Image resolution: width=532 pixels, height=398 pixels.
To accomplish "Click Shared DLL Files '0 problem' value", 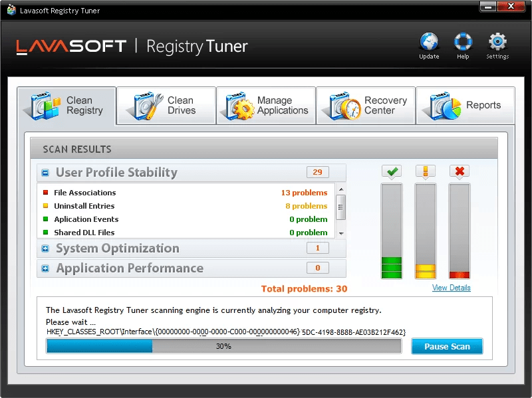I will click(309, 233).
